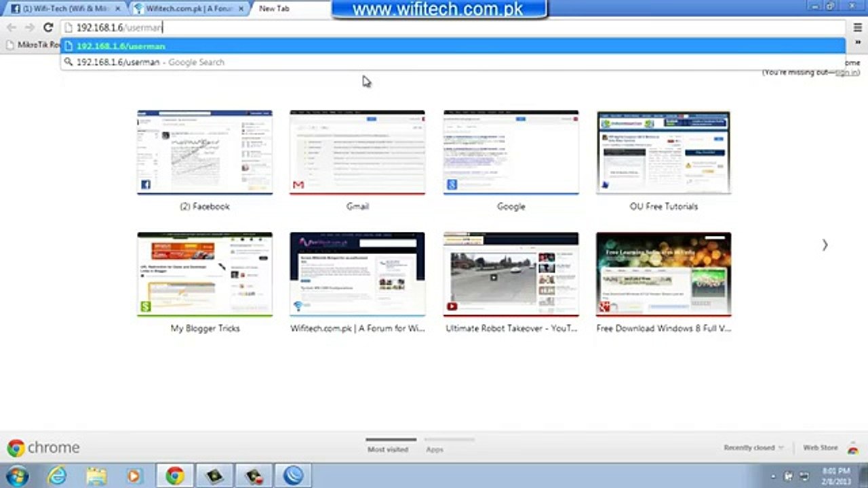
Task: Choose the highlighted 192.168.1.6/userman URL suggestion
Action: point(453,46)
